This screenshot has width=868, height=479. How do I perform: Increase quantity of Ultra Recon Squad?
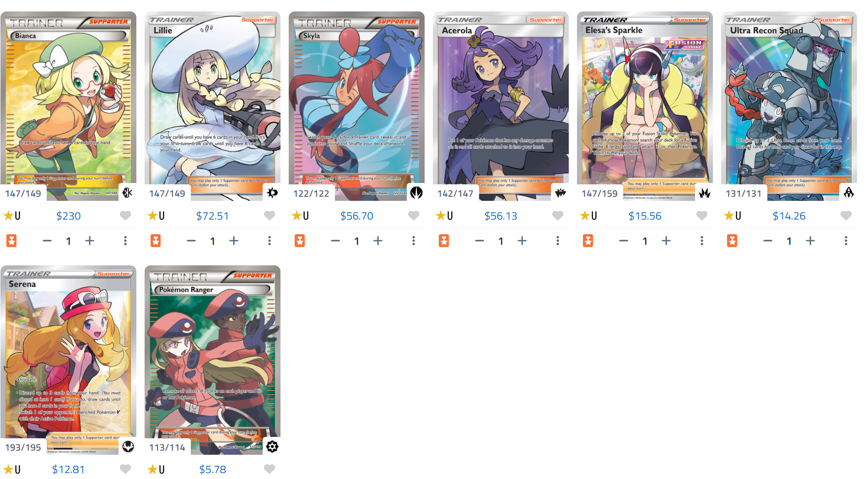pos(810,241)
